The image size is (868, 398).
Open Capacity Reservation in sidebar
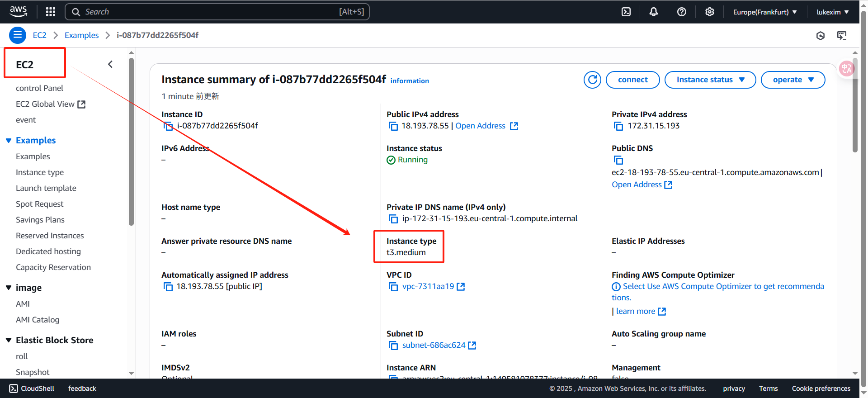tap(53, 267)
